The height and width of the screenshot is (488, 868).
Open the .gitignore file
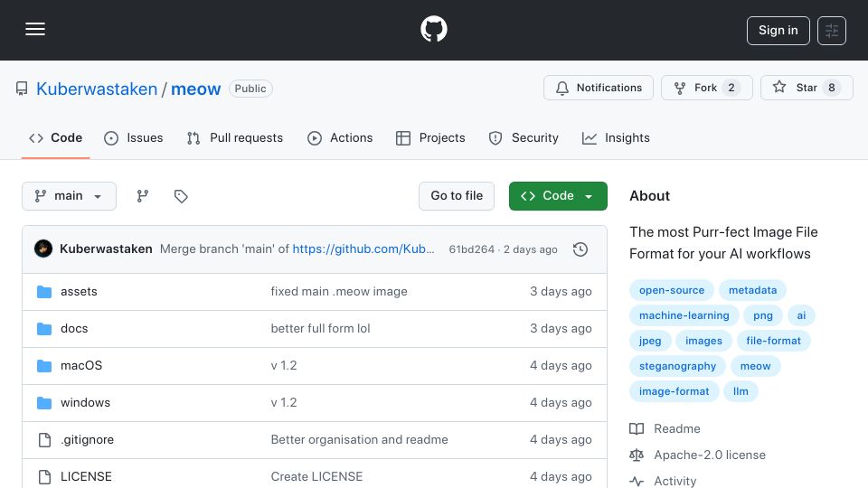87,440
